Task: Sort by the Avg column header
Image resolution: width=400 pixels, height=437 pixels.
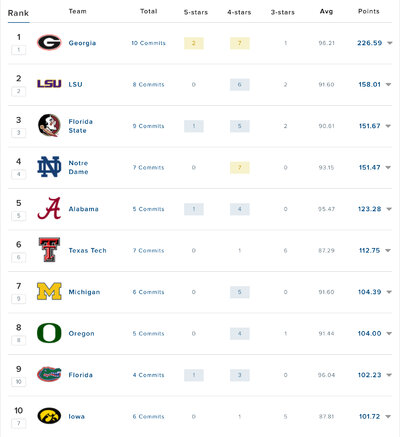Action: (x=326, y=11)
